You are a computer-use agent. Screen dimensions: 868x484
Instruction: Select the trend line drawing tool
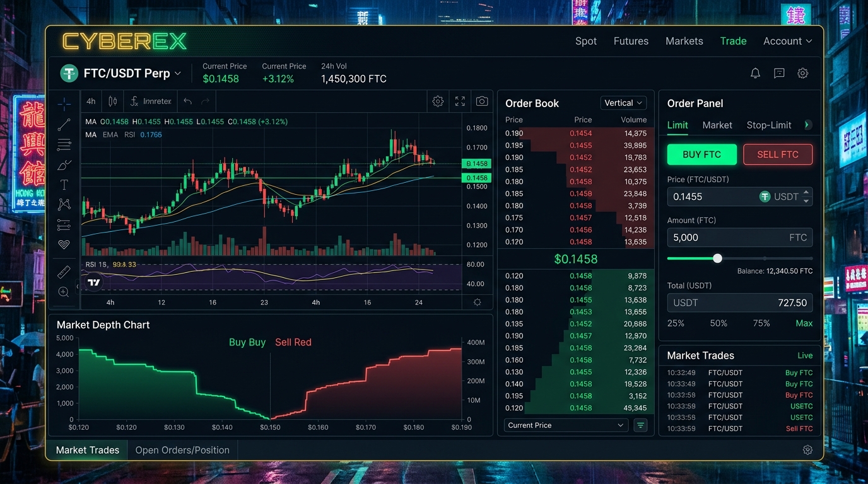point(64,125)
